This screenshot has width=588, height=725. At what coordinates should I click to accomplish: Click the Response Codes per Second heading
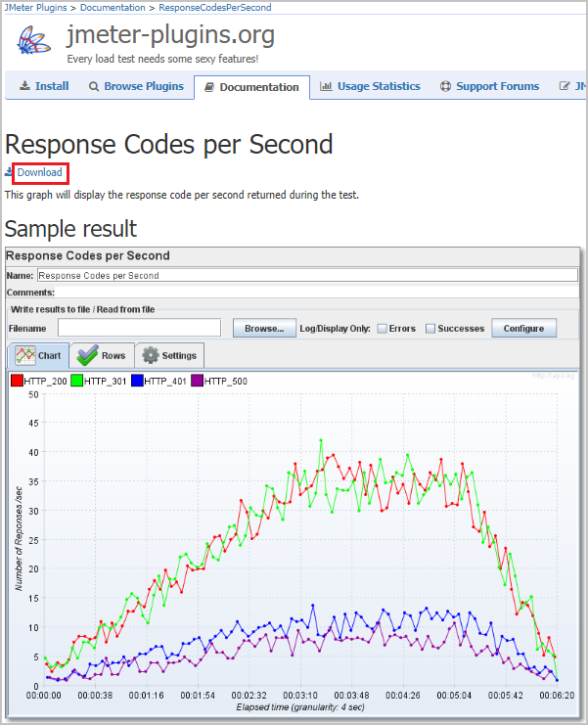click(168, 144)
